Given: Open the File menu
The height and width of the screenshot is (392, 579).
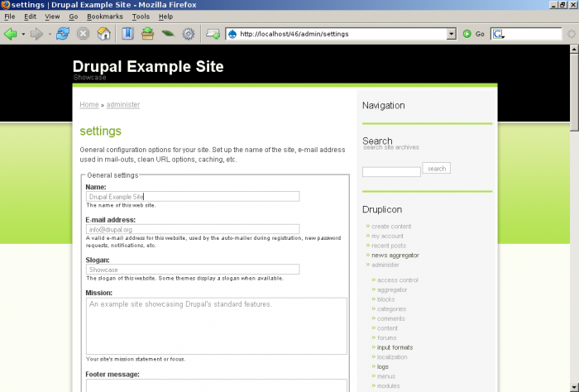Looking at the screenshot, I should (10, 17).
